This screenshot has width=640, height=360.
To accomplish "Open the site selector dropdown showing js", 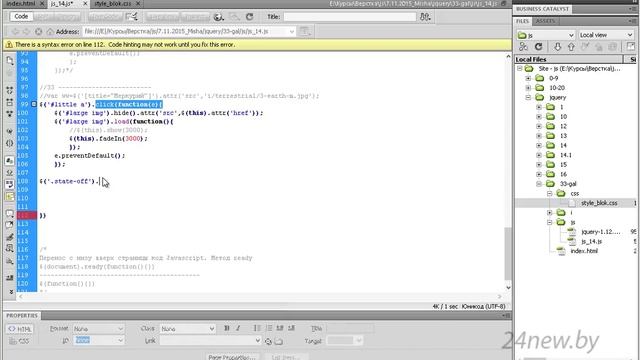I will 545,35.
